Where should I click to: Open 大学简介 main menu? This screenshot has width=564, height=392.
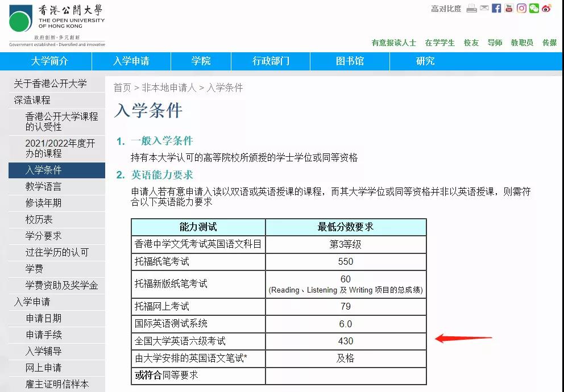tap(49, 61)
